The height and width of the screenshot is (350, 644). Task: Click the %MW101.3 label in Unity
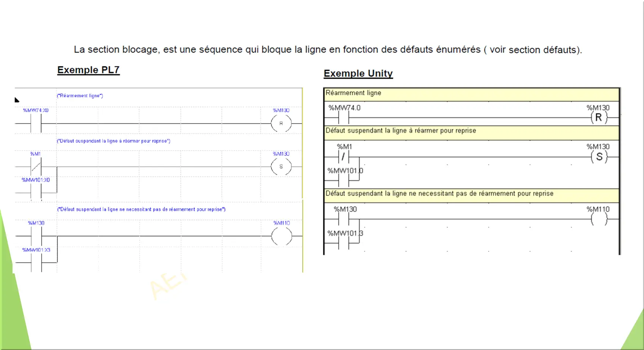click(x=345, y=233)
